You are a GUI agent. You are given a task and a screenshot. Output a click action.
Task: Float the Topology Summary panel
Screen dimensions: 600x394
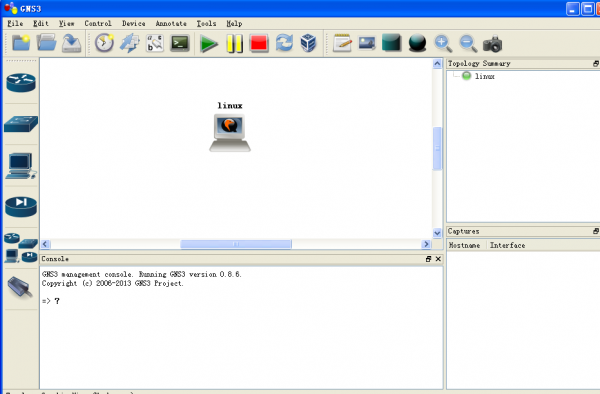click(596, 63)
